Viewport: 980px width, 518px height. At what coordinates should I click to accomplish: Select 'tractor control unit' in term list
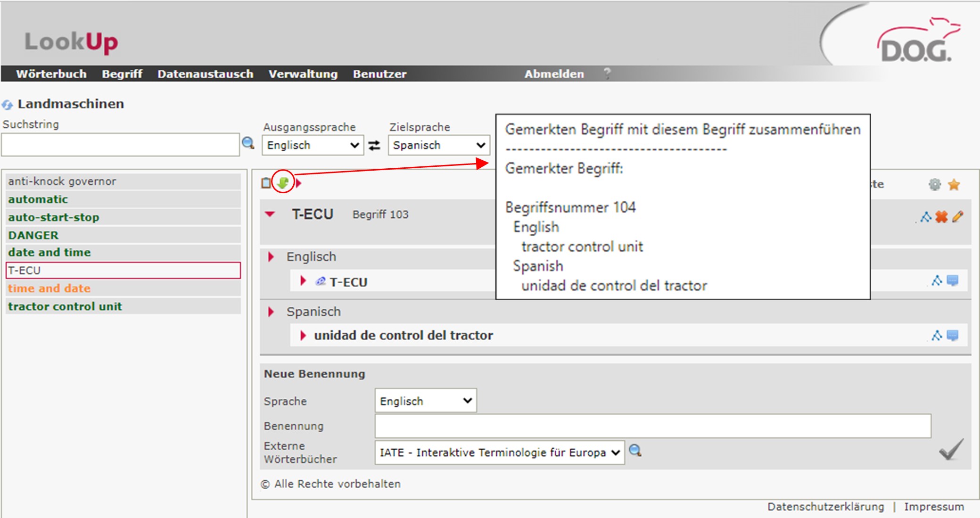tap(65, 306)
